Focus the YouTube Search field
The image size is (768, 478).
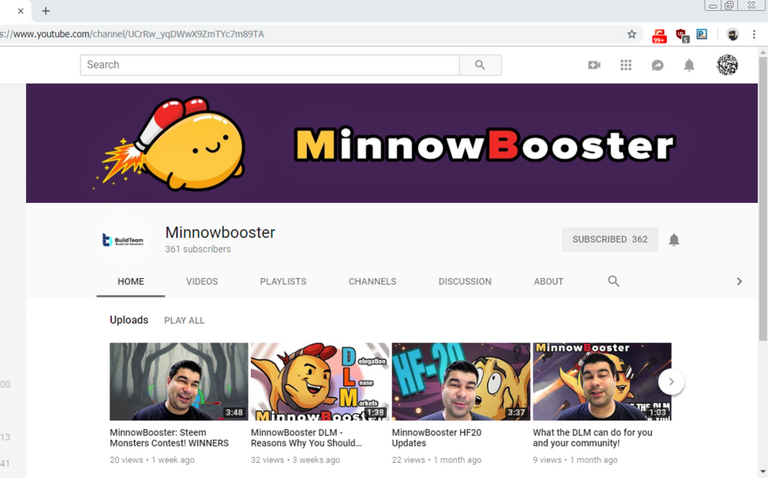pos(270,65)
